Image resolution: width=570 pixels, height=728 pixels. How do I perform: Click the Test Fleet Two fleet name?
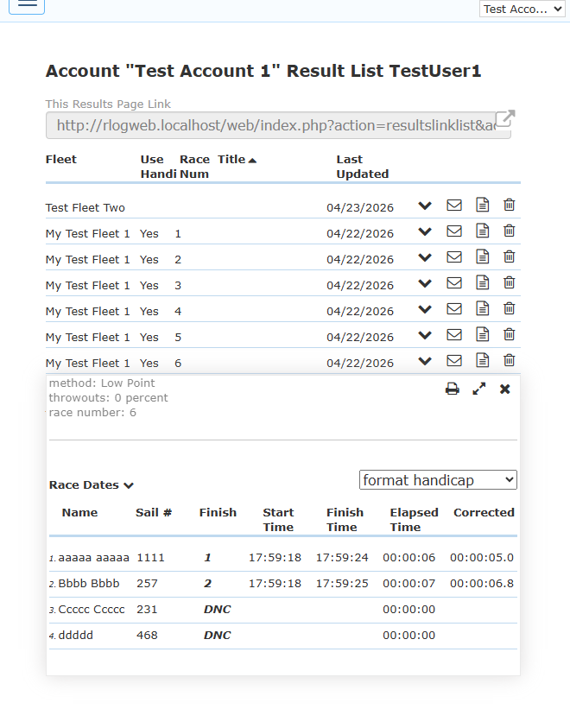pyautogui.click(x=85, y=207)
